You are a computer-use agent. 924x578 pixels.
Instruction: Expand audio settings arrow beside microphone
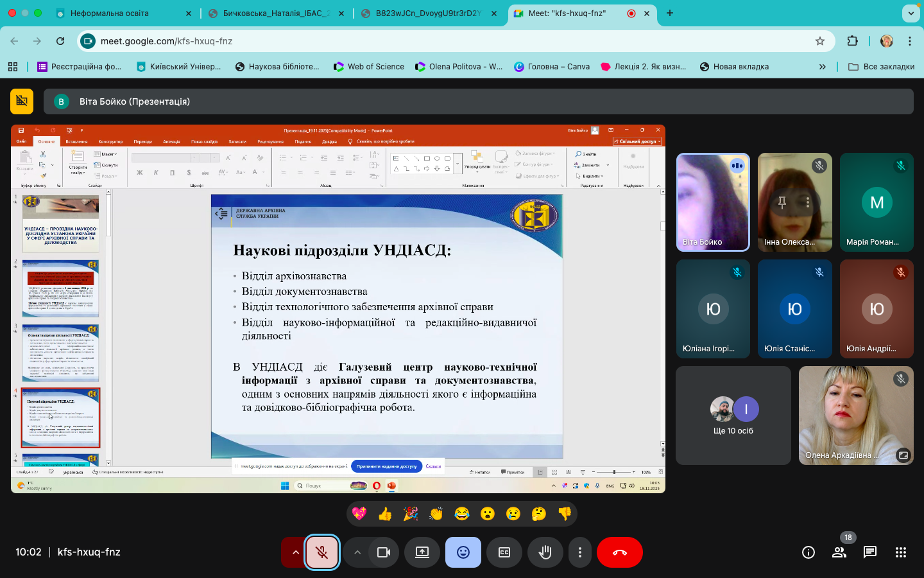(295, 552)
